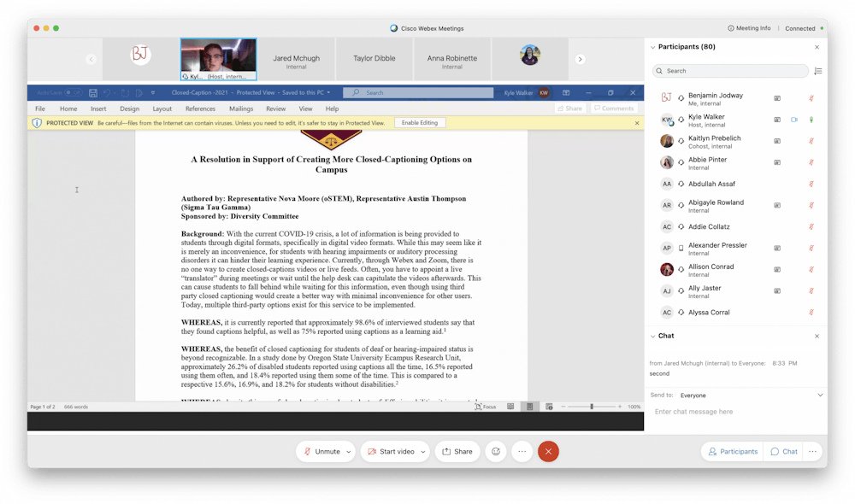The height and width of the screenshot is (504, 855).
Task: Click the Share content button
Action: [x=457, y=451]
